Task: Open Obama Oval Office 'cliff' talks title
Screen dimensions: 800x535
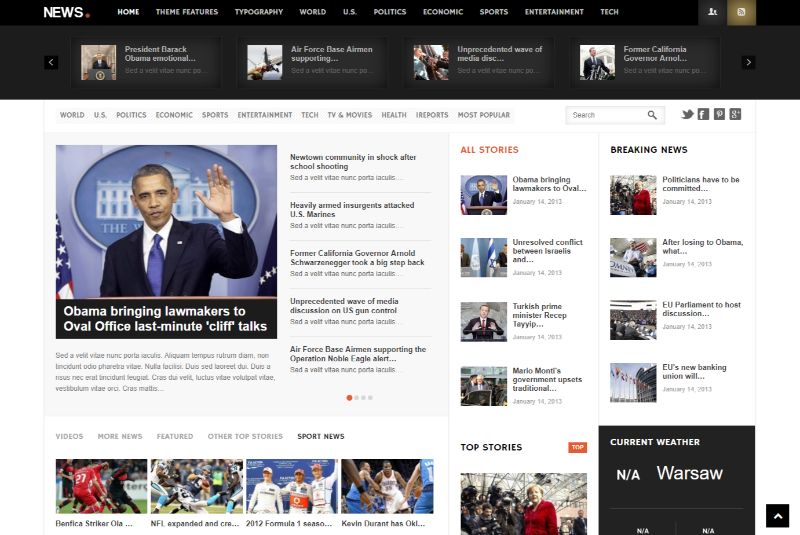Action: tap(165, 319)
